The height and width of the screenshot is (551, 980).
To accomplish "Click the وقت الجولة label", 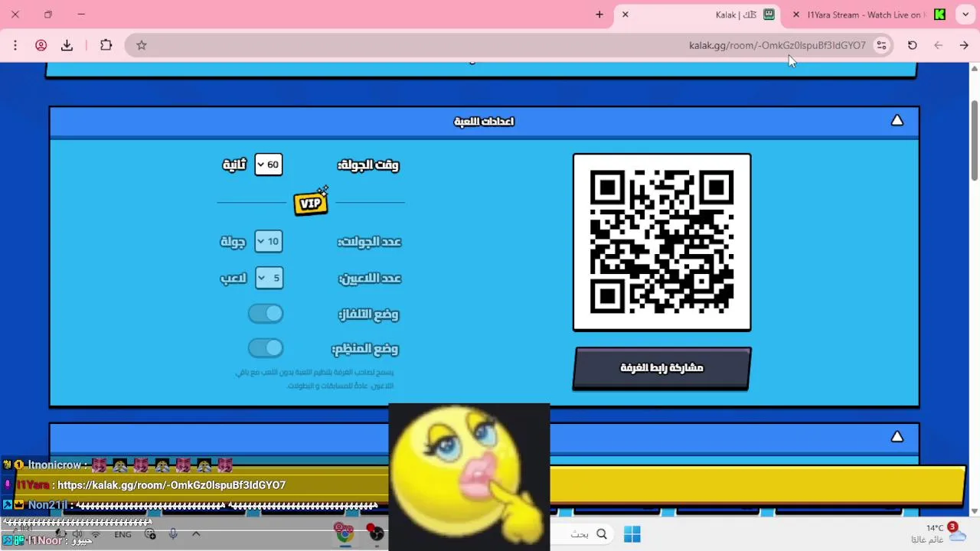I will click(368, 165).
